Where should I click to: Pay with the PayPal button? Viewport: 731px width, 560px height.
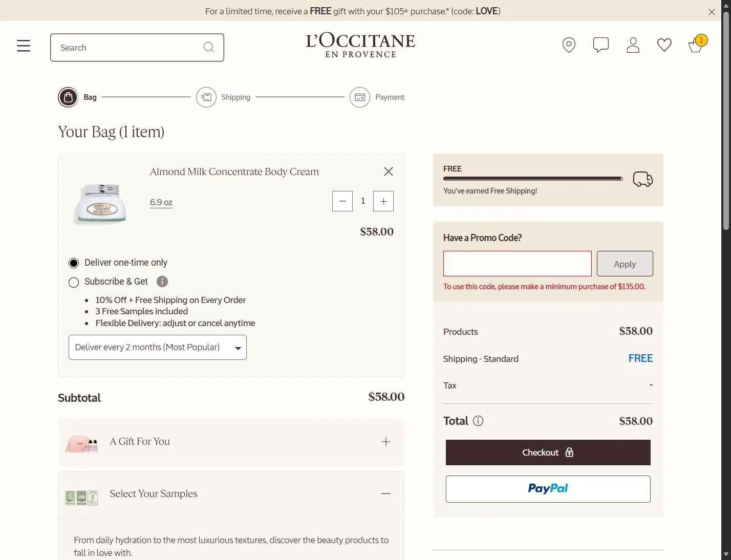point(548,489)
